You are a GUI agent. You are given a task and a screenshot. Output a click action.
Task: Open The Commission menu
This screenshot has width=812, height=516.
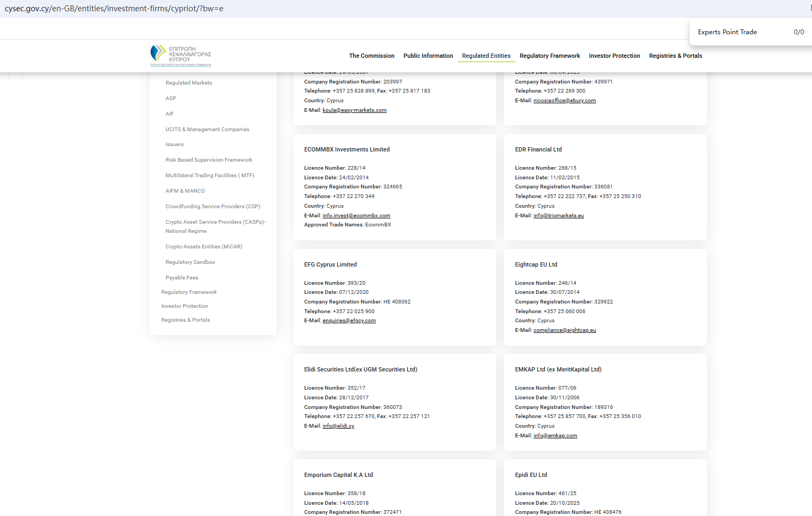[371, 56]
